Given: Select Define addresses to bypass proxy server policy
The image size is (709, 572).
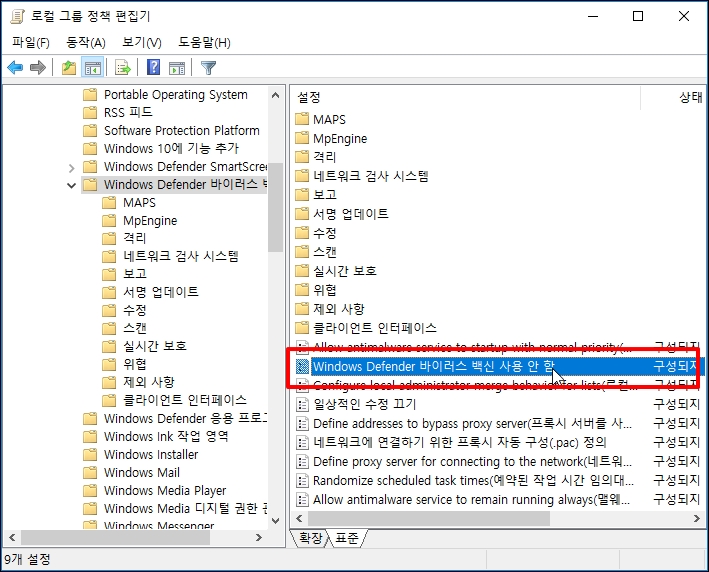Looking at the screenshot, I should [x=473, y=424].
